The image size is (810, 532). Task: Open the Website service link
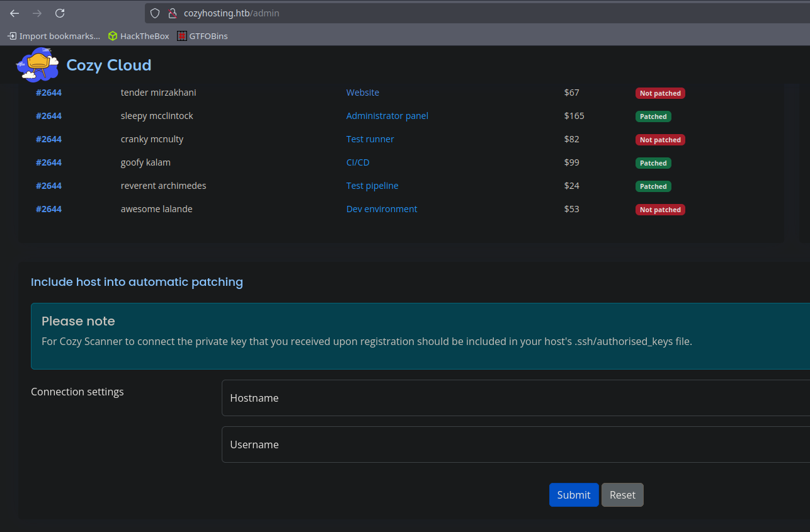363,93
